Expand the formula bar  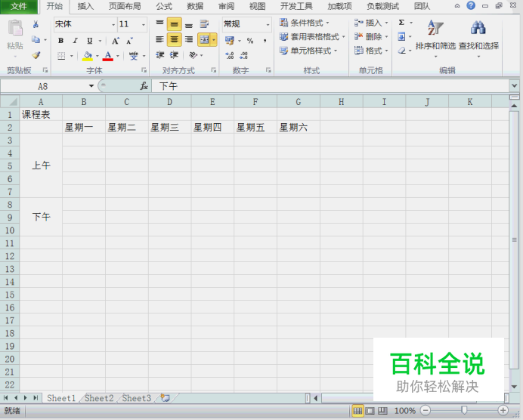coord(514,86)
